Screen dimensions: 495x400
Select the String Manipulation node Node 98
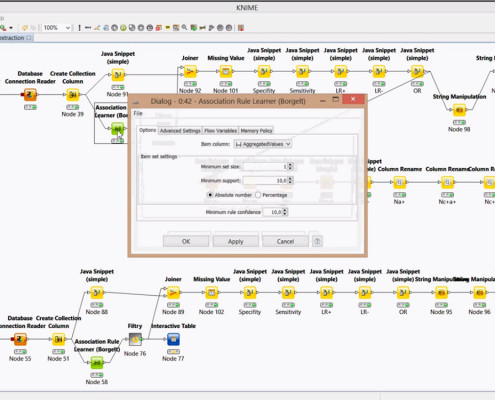(459, 110)
